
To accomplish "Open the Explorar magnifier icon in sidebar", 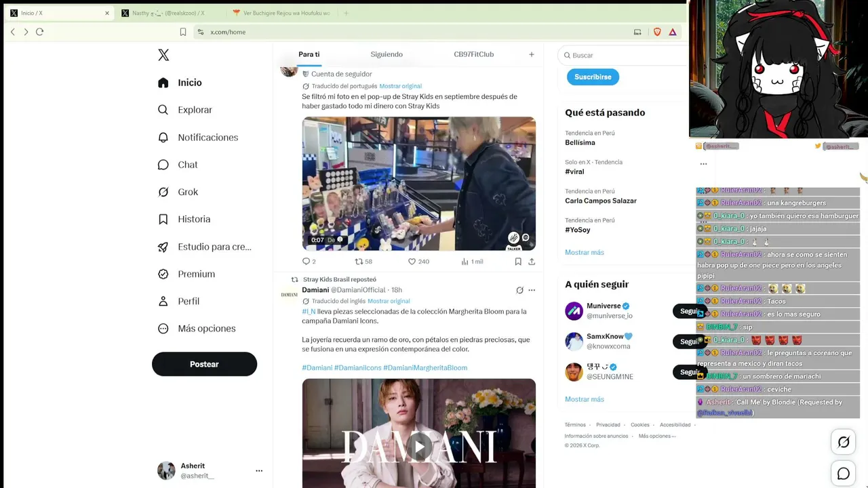I will pos(163,110).
